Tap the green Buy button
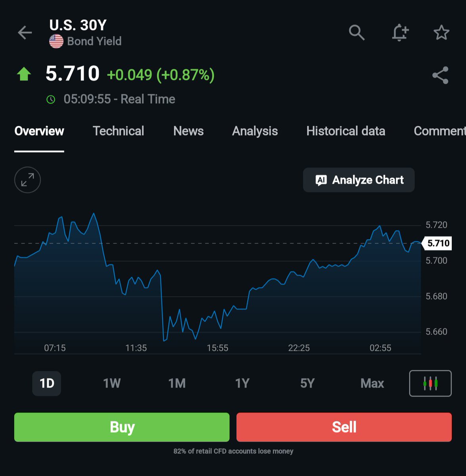This screenshot has width=466, height=476. click(122, 427)
